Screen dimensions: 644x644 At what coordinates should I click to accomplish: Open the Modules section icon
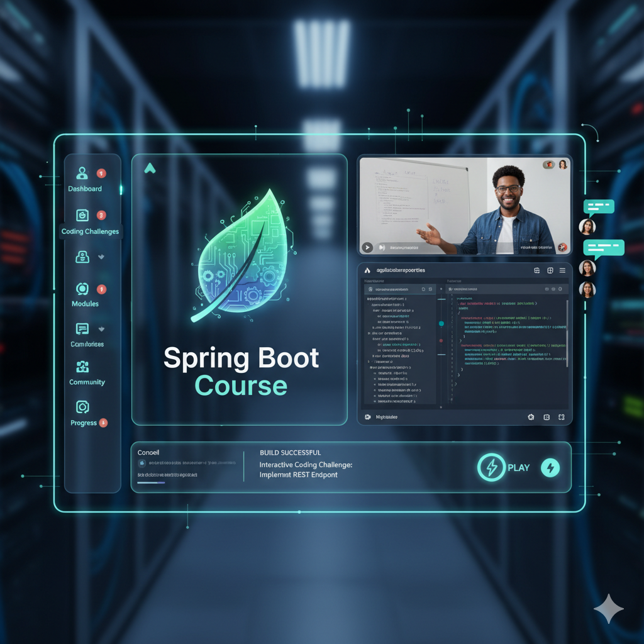[83, 289]
